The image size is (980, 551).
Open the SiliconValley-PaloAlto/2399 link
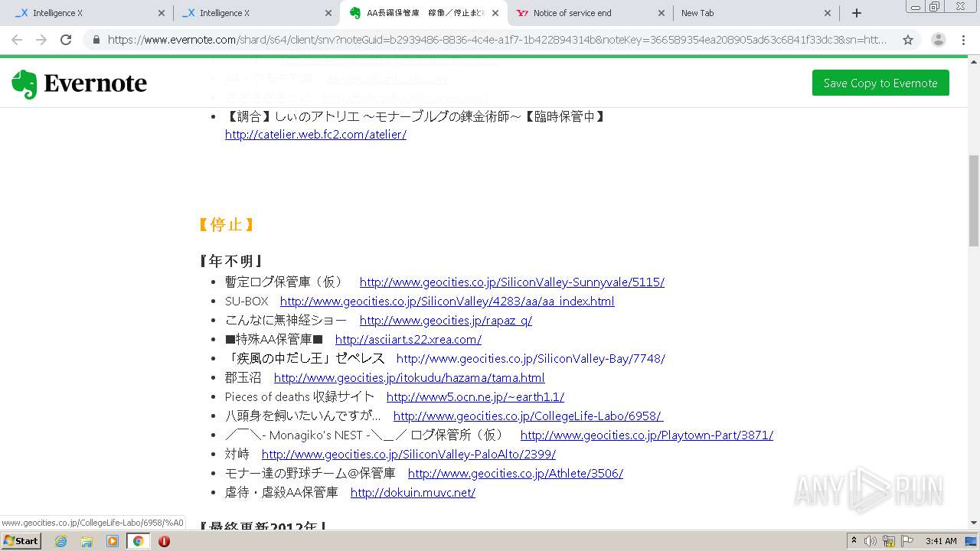tap(409, 454)
